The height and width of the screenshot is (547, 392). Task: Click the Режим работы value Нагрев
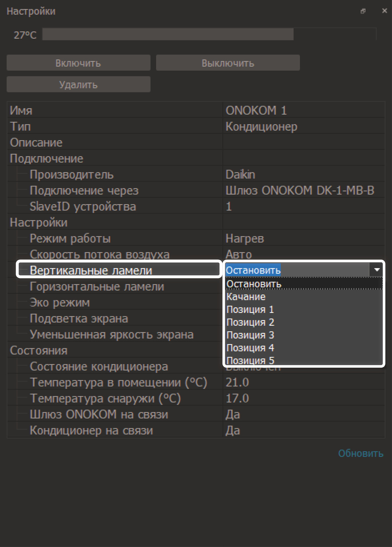click(x=245, y=238)
